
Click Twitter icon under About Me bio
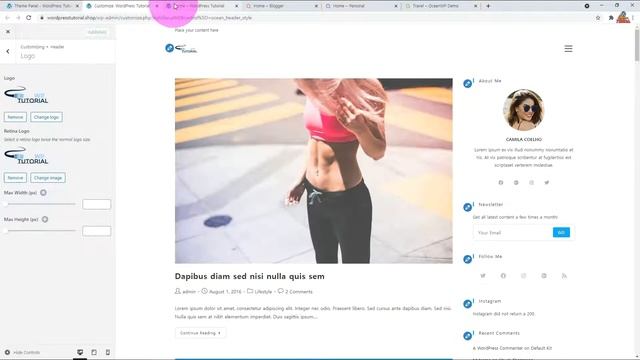[547, 182]
